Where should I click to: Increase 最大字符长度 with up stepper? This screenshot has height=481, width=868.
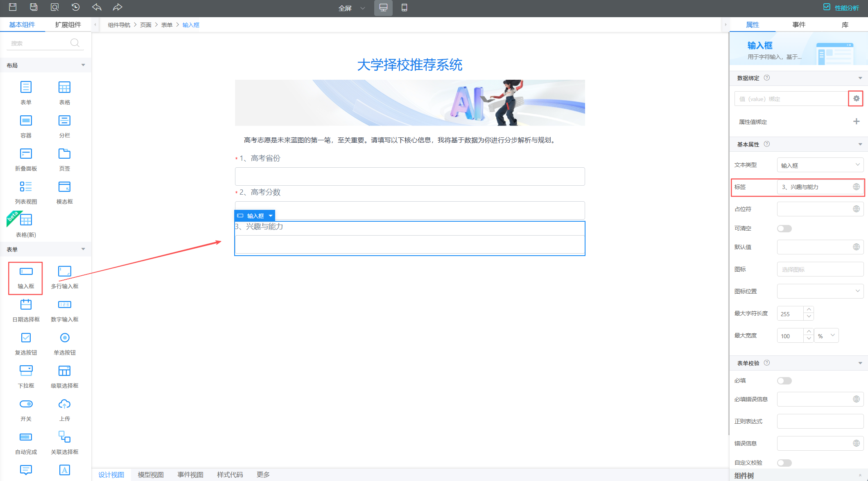[x=809, y=310]
